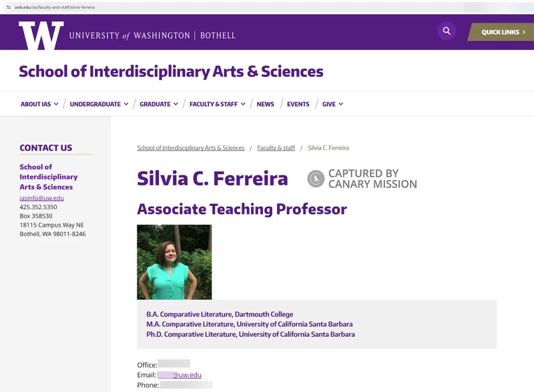Click the B.A. Comparative Literature, Dartmouth College line
Viewport: 534px width, 392px height.
[x=220, y=314]
